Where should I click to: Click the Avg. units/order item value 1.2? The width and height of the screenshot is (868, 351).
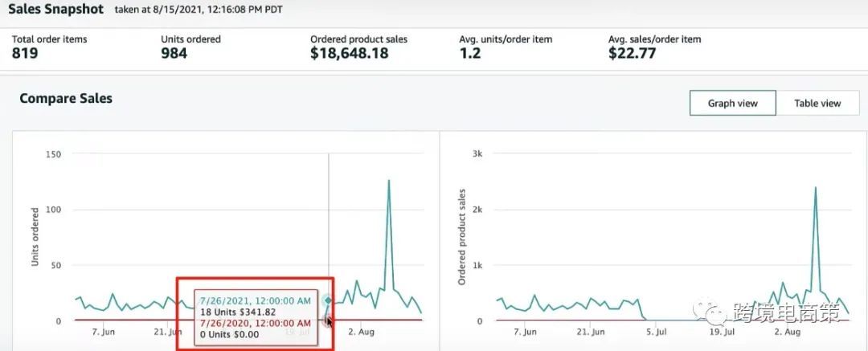point(470,54)
